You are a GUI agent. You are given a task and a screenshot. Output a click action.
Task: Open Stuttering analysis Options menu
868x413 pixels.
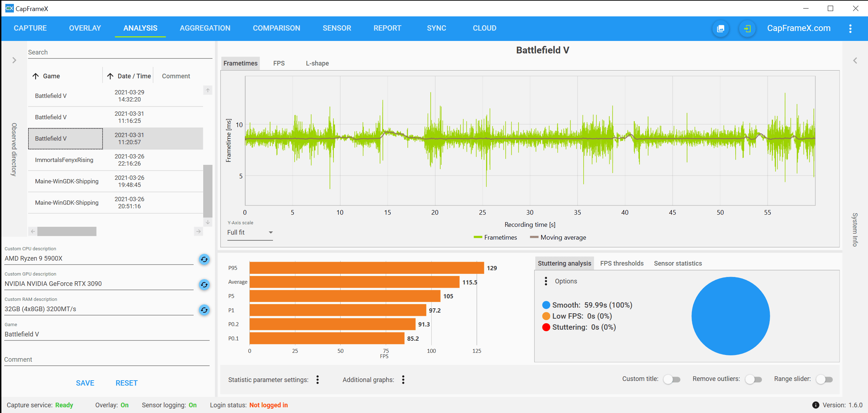546,281
